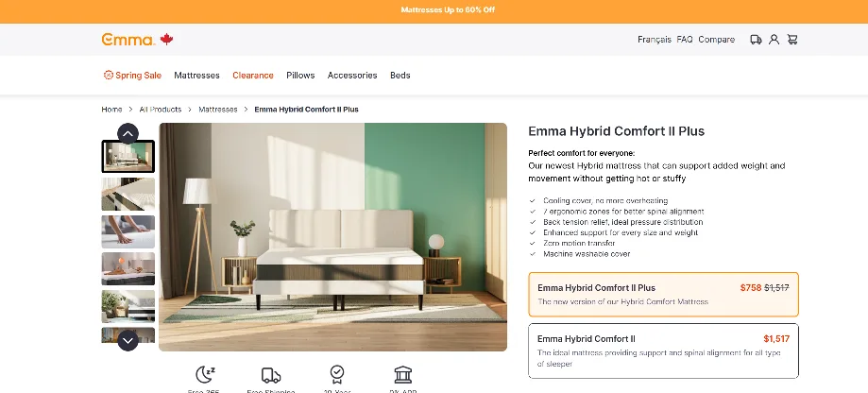Go to Mattresses breadcrumb
The height and width of the screenshot is (393, 868).
coord(218,110)
